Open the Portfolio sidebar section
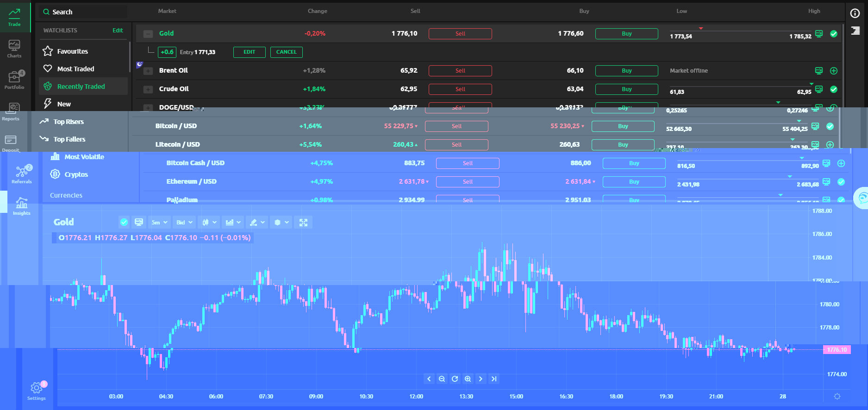The height and width of the screenshot is (410, 868). click(x=14, y=80)
